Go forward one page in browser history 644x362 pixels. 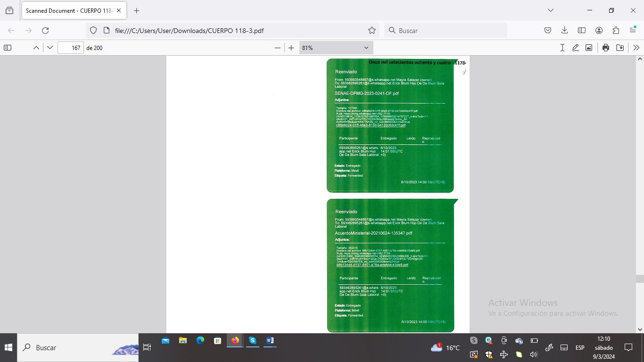[x=28, y=30]
